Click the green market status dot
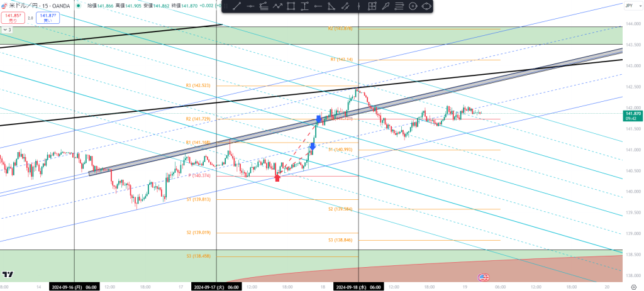 77,5
